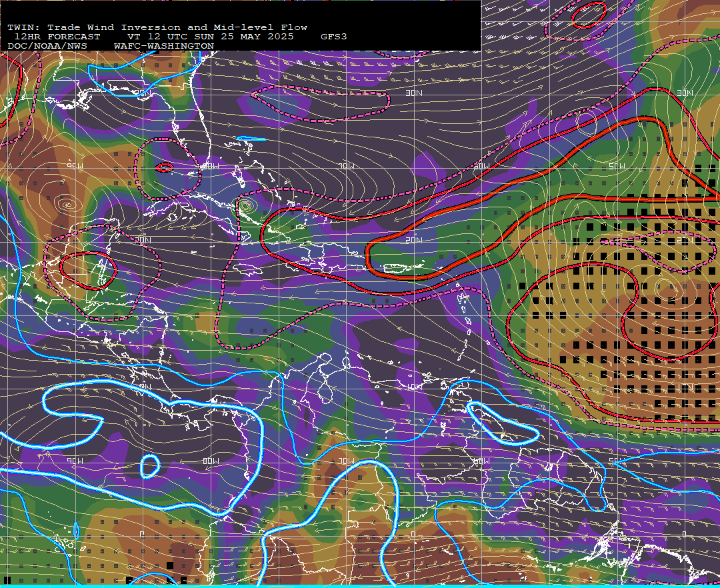Image resolution: width=720 pixels, height=588 pixels.
Task: Select the "DOC/NOAA/NWS" agency text
Action: click(47, 46)
